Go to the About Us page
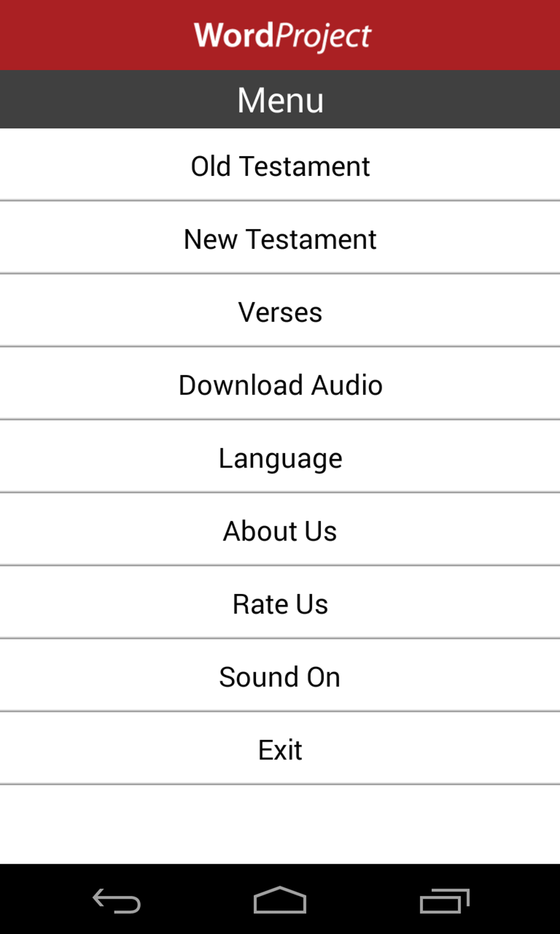The image size is (560, 934). point(280,531)
